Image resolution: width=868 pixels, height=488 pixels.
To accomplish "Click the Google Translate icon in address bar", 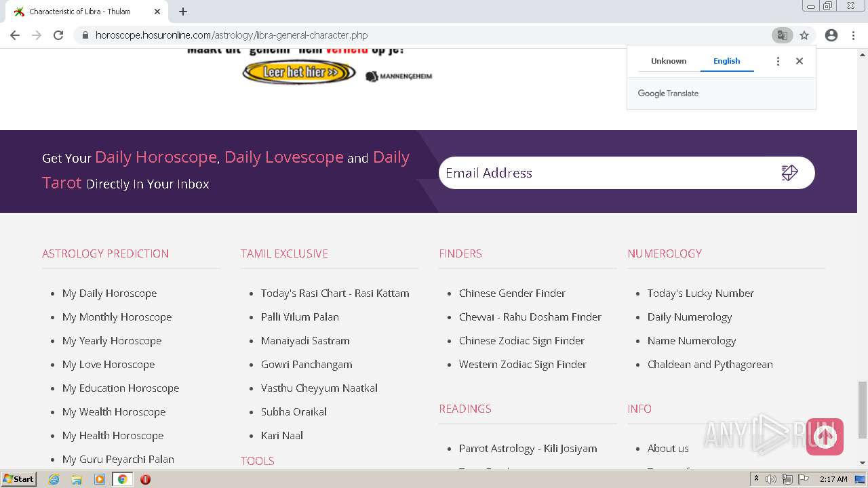I will [782, 35].
